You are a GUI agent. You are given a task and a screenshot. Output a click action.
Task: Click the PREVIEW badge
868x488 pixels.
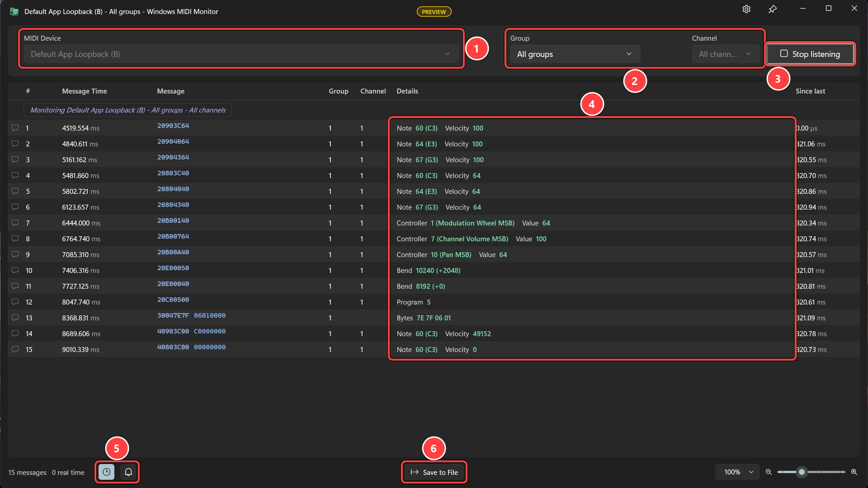point(434,12)
